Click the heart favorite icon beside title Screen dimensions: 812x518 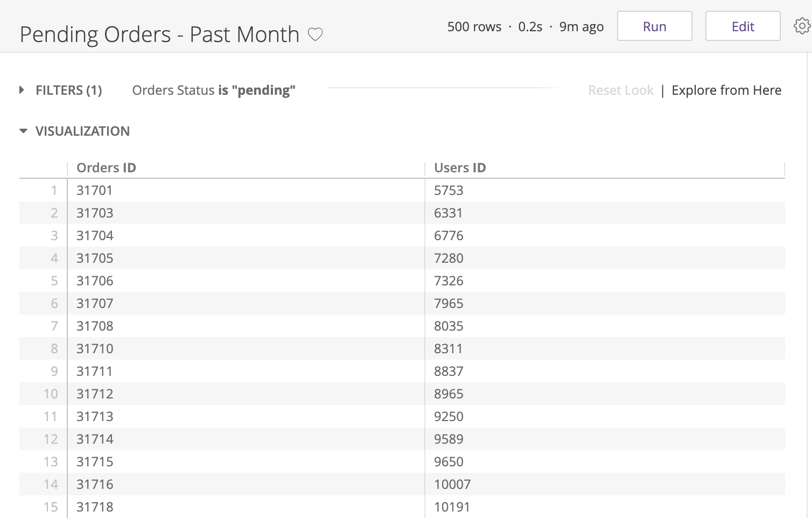315,34
